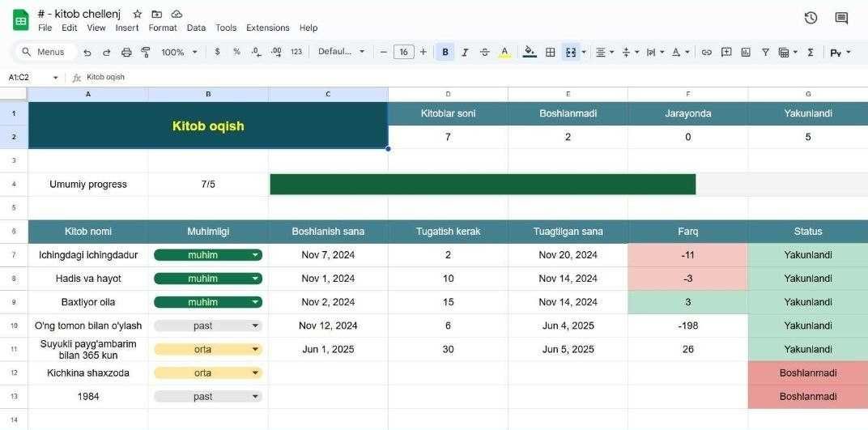868x430 pixels.
Task: Open the Extensions menu
Action: point(268,28)
